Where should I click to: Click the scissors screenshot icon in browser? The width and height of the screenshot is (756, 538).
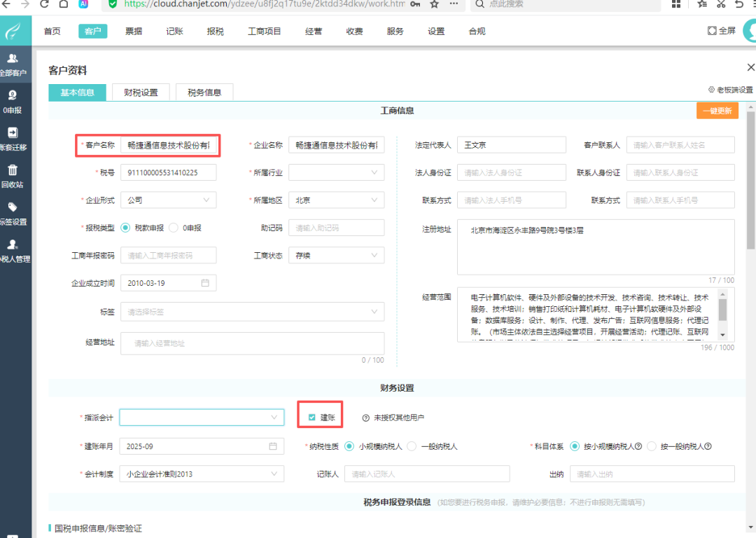click(721, 4)
